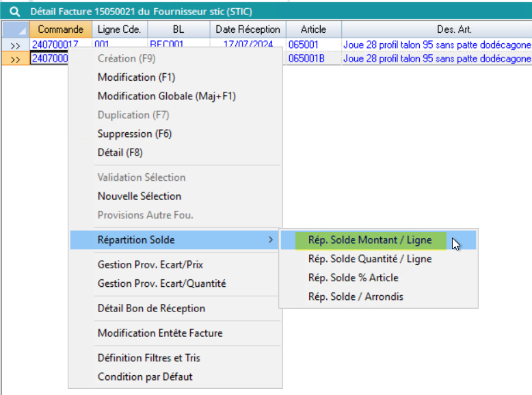The height and width of the screenshot is (395, 532).
Task: Expand the Répartition Solde submenu arrow
Action: point(271,240)
